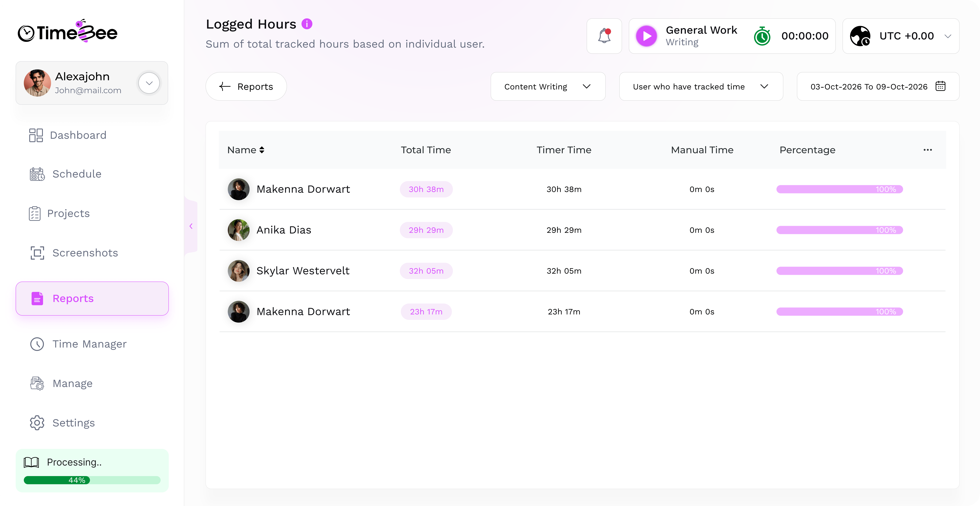Open Dashboard in the sidebar
Viewport: 980px width, 506px height.
coord(68,135)
